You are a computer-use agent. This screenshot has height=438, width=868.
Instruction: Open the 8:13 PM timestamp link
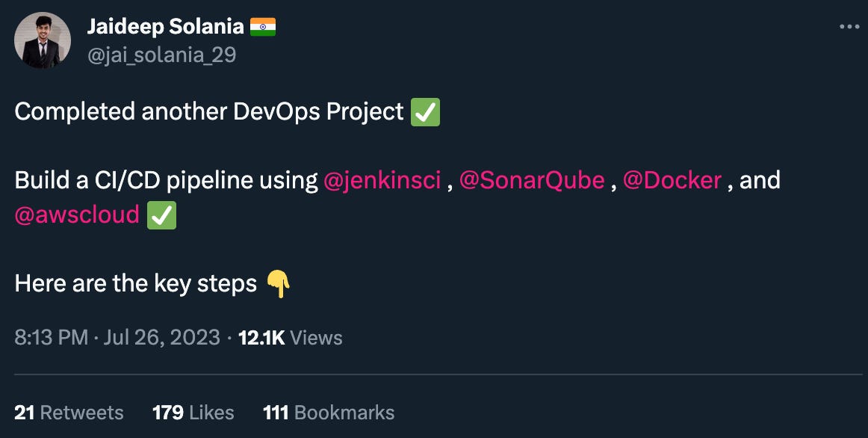(52, 338)
